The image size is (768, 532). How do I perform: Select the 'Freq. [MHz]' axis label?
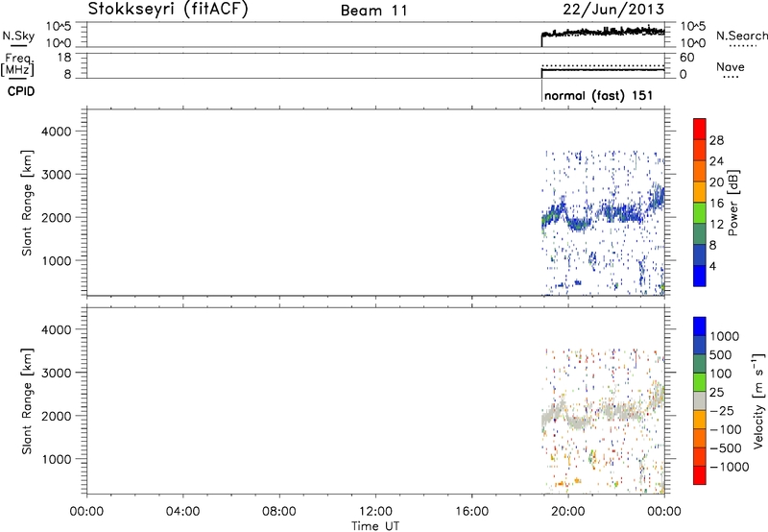(19, 64)
